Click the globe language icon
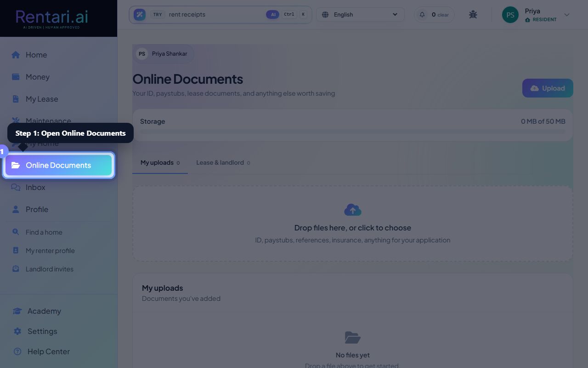The image size is (588, 368). coord(325,14)
